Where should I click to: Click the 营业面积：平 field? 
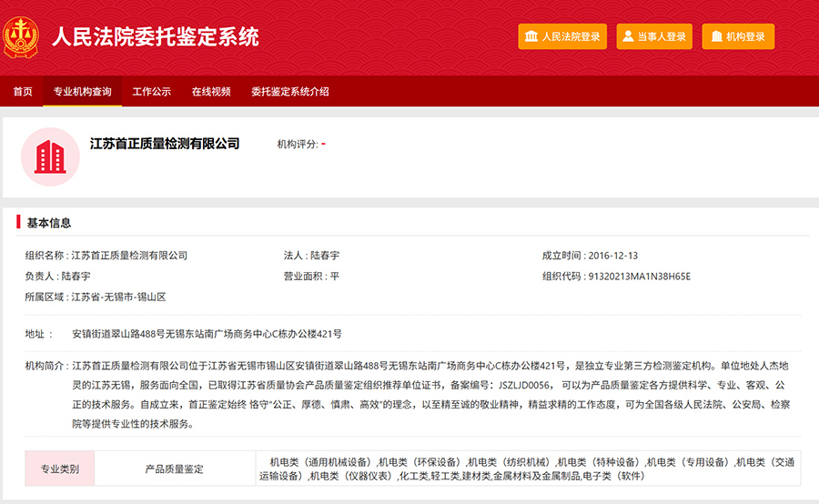coord(311,277)
